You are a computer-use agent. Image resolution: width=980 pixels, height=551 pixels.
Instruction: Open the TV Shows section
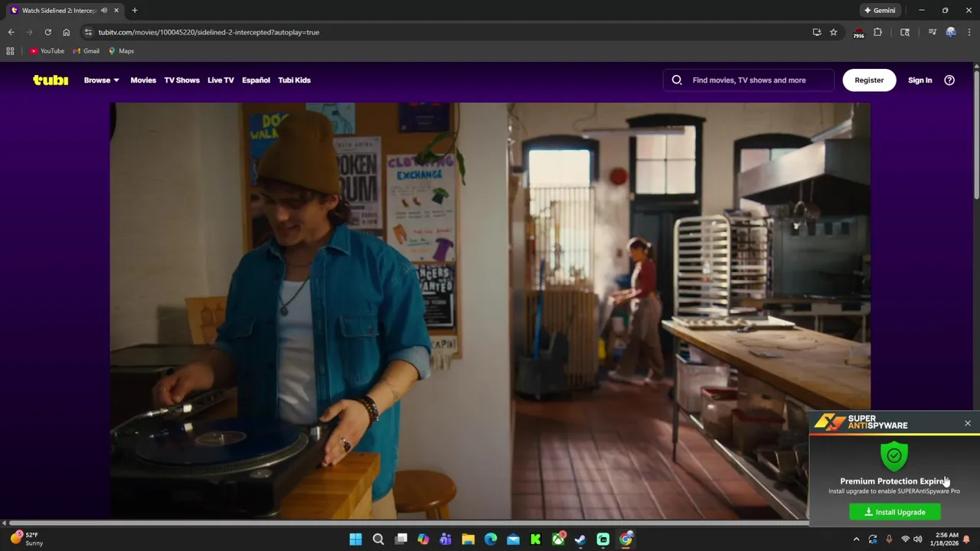181,80
